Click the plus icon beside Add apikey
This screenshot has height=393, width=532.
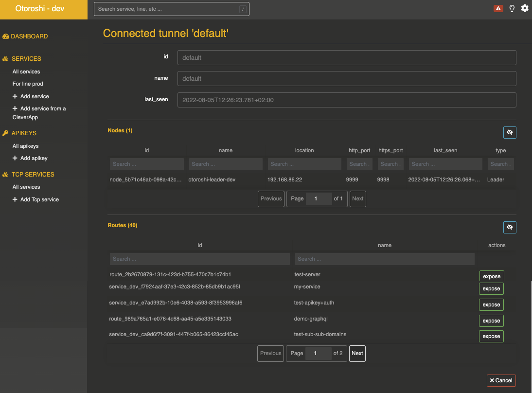pyautogui.click(x=15, y=158)
